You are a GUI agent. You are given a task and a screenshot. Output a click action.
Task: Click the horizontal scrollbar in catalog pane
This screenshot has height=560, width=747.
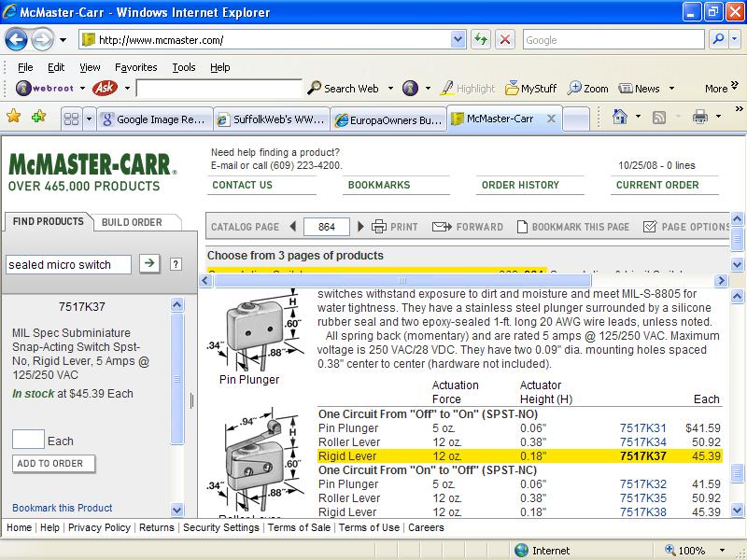pyautogui.click(x=402, y=280)
